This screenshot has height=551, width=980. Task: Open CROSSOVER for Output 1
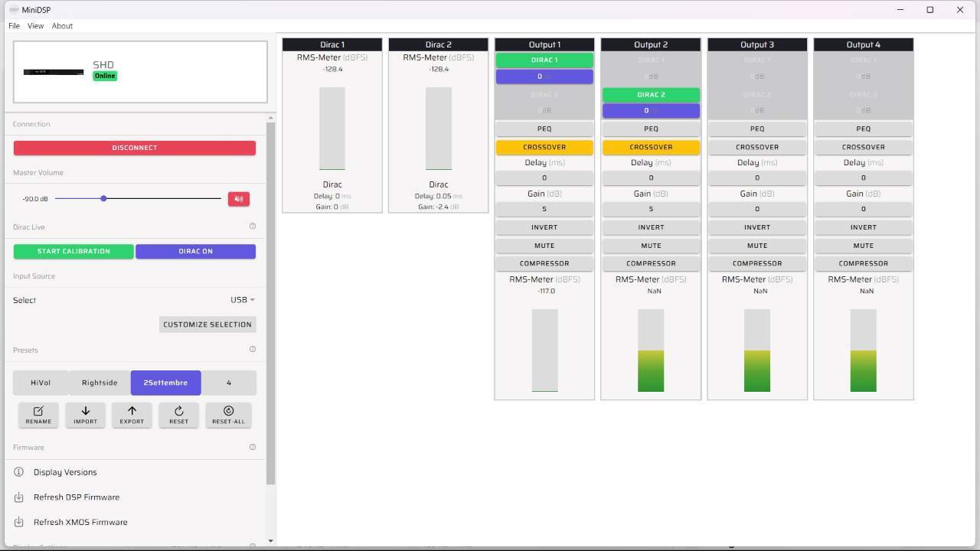pyautogui.click(x=544, y=147)
